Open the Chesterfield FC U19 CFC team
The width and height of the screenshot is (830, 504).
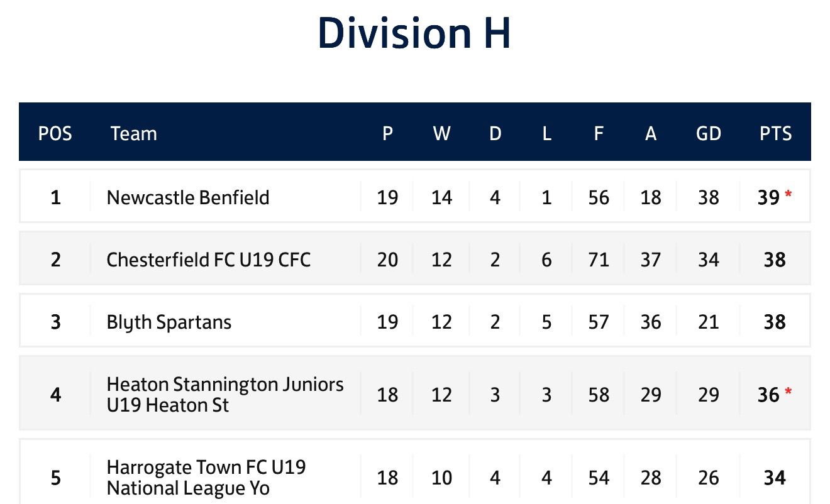pyautogui.click(x=208, y=260)
